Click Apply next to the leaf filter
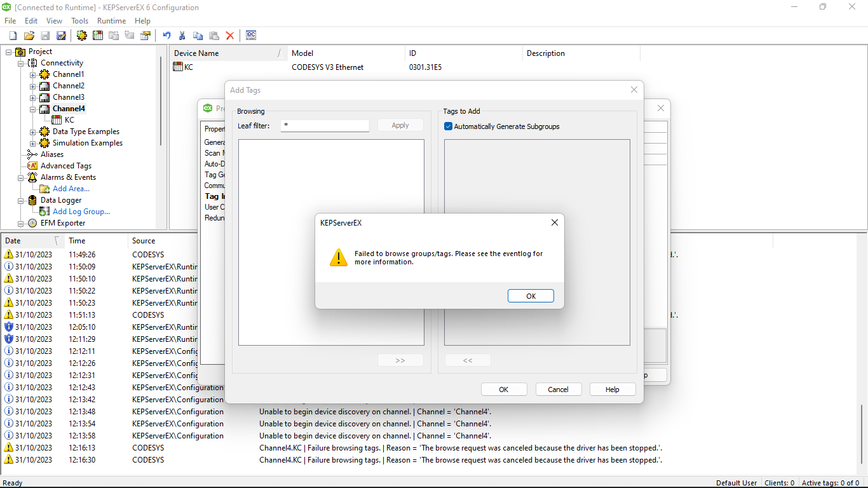 (400, 125)
